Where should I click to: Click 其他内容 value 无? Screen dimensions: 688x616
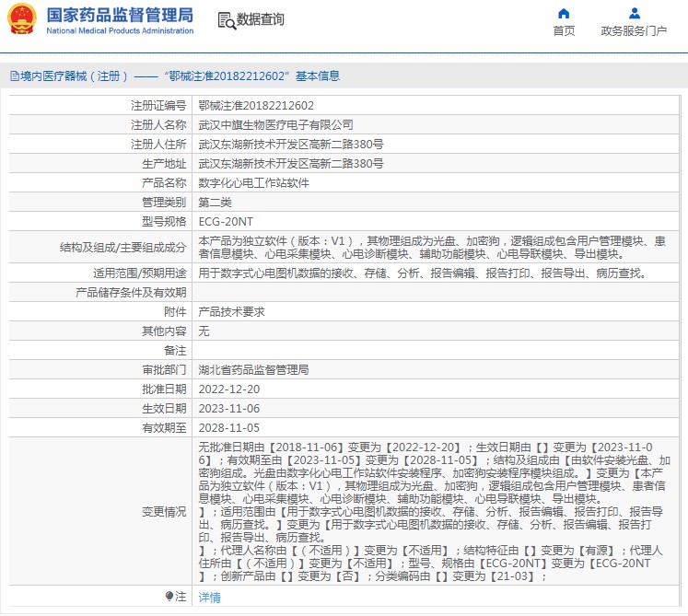204,331
